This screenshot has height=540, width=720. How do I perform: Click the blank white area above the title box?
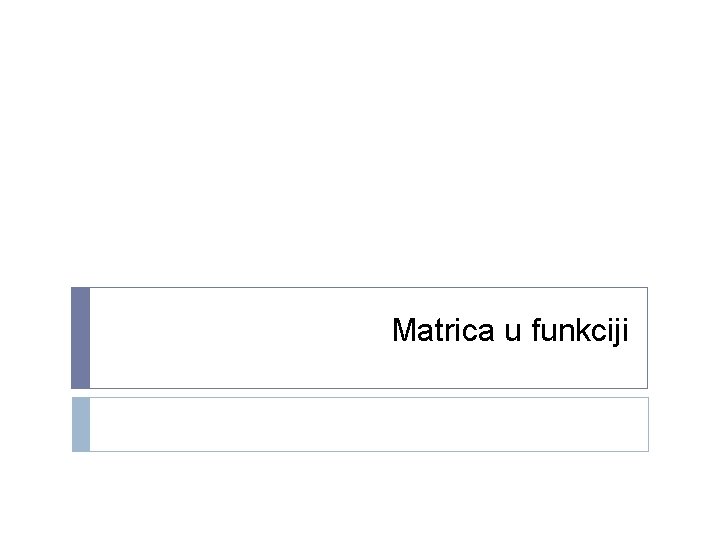click(x=360, y=150)
